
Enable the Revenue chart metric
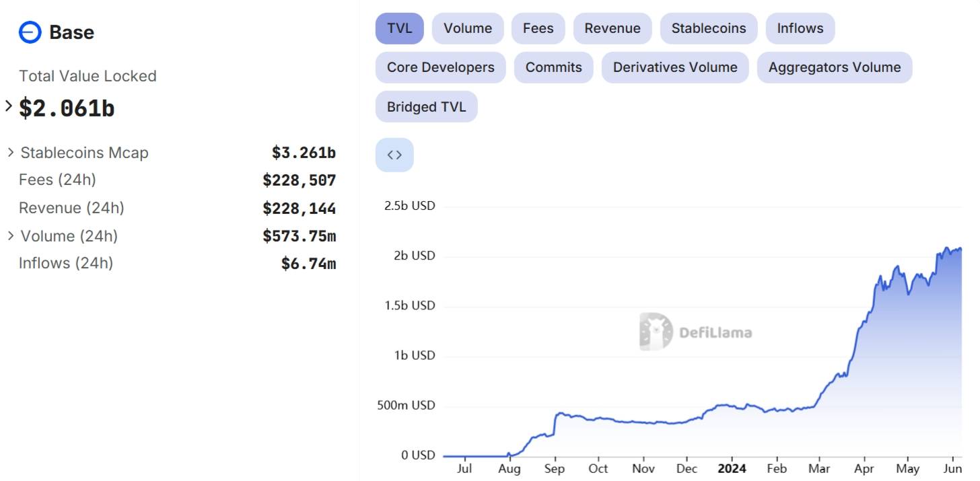(x=612, y=28)
